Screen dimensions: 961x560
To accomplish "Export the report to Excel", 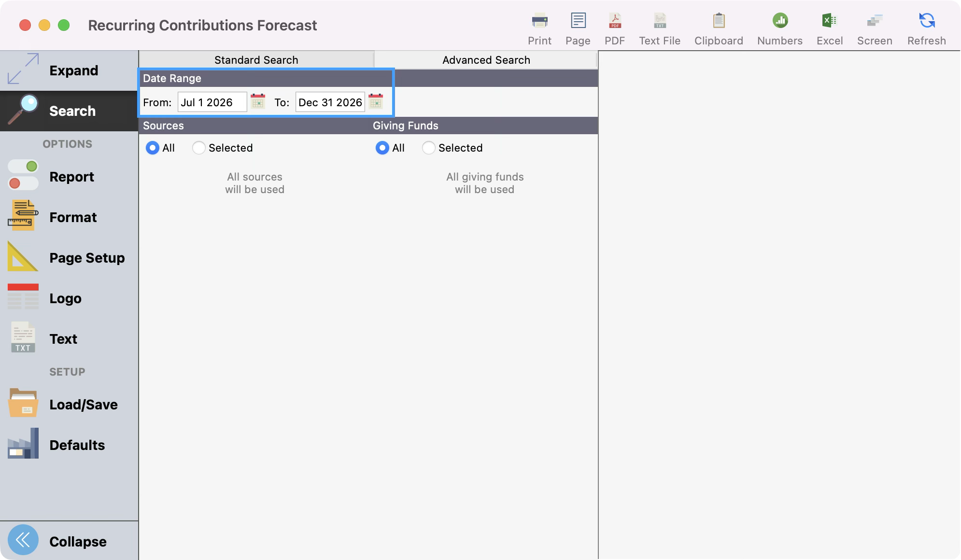I will point(830,29).
